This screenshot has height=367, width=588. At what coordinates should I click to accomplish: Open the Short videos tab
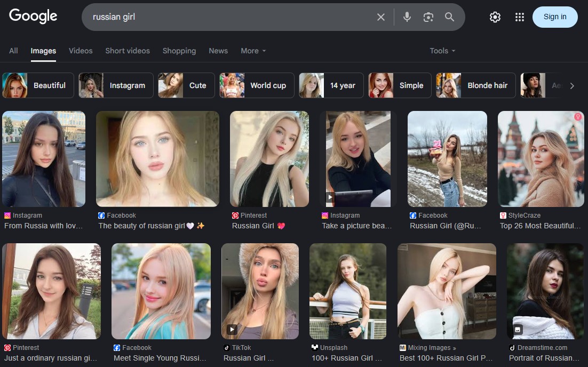point(128,51)
